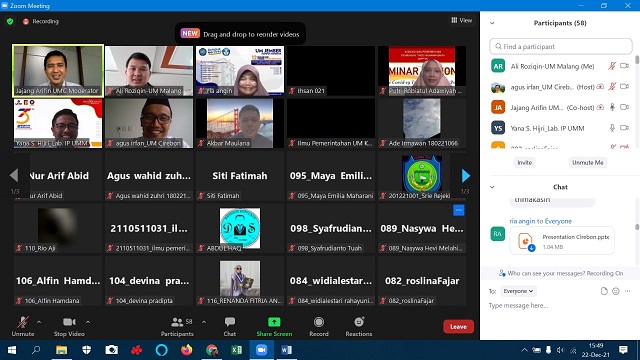Click the Type message here field

click(x=560, y=305)
